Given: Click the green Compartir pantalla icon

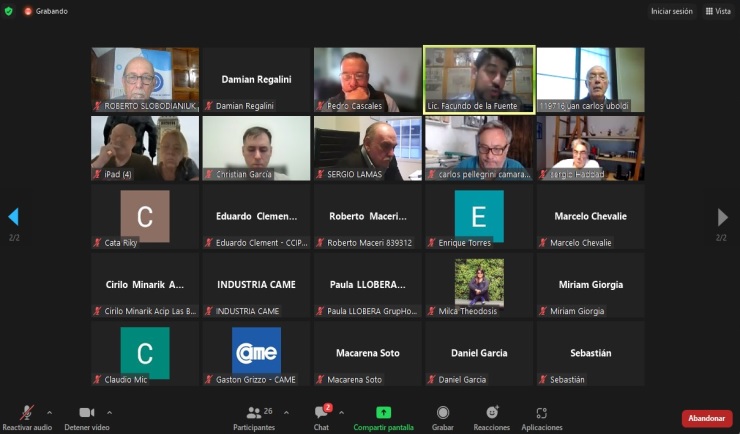Looking at the screenshot, I should [383, 413].
